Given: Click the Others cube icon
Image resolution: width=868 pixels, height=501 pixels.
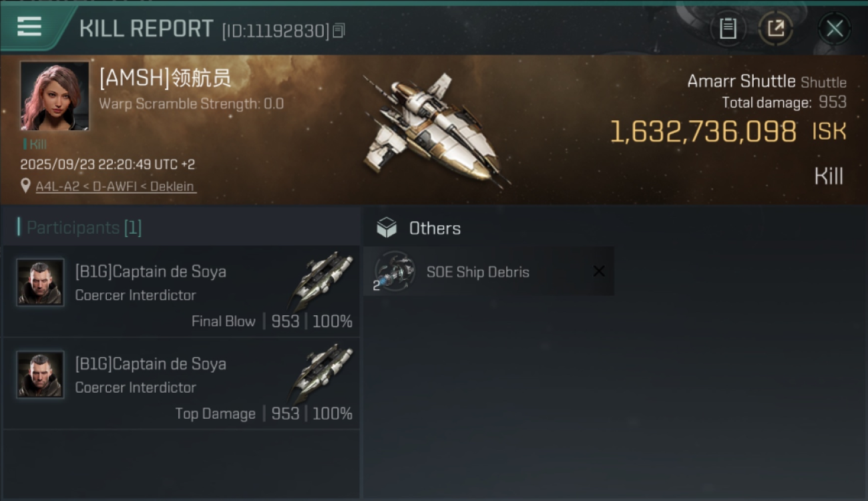Looking at the screenshot, I should coord(387,228).
